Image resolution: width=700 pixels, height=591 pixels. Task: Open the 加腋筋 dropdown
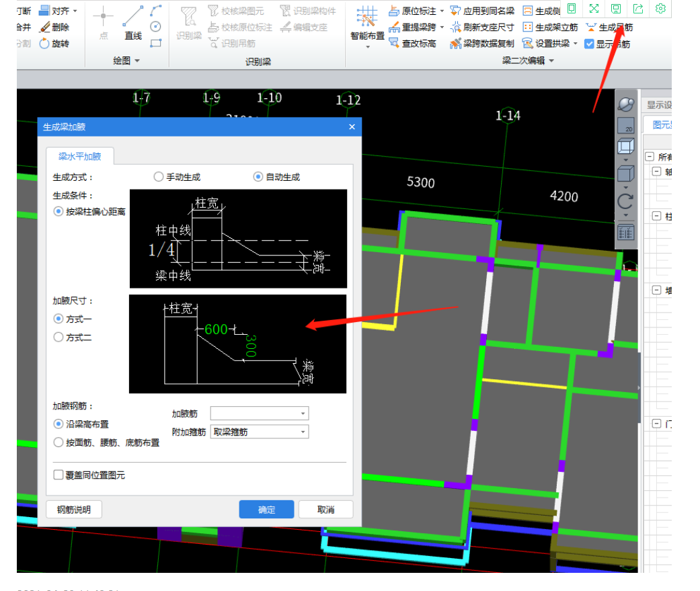260,413
